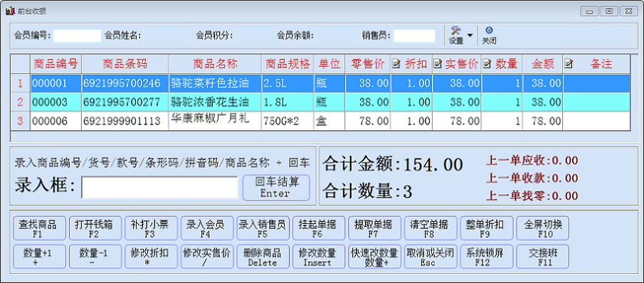The height and width of the screenshot is (283, 644).
Task: Click the 会员积分 field
Action: point(255,36)
